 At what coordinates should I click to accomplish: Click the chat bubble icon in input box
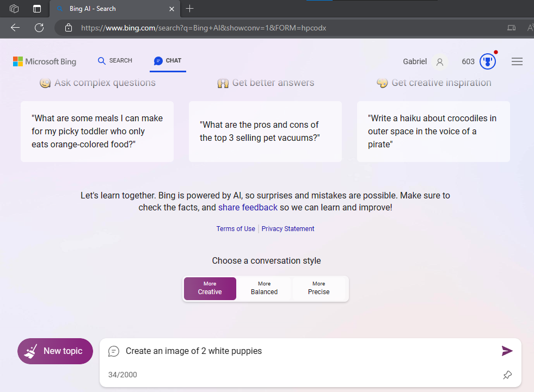pyautogui.click(x=114, y=351)
